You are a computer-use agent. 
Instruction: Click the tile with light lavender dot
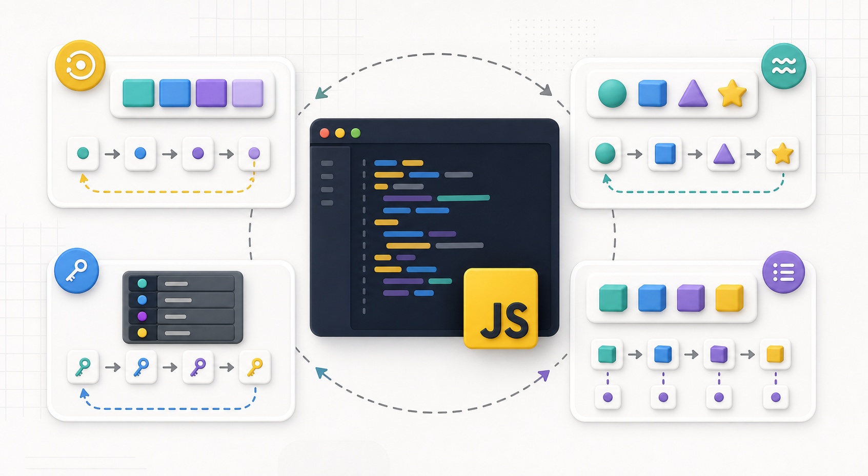tap(254, 153)
